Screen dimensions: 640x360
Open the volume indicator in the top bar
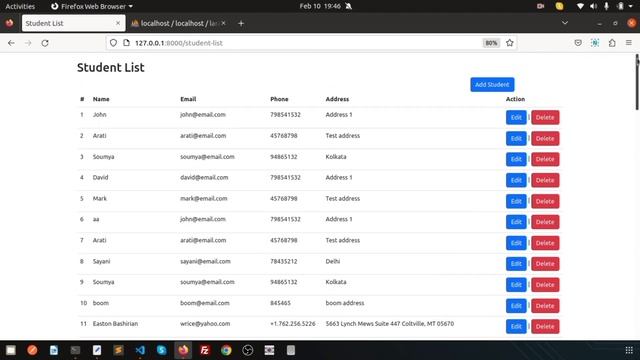coord(593,6)
